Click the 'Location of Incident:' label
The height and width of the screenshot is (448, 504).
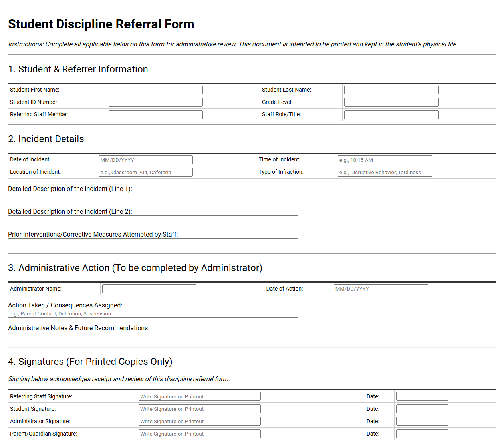pos(36,172)
